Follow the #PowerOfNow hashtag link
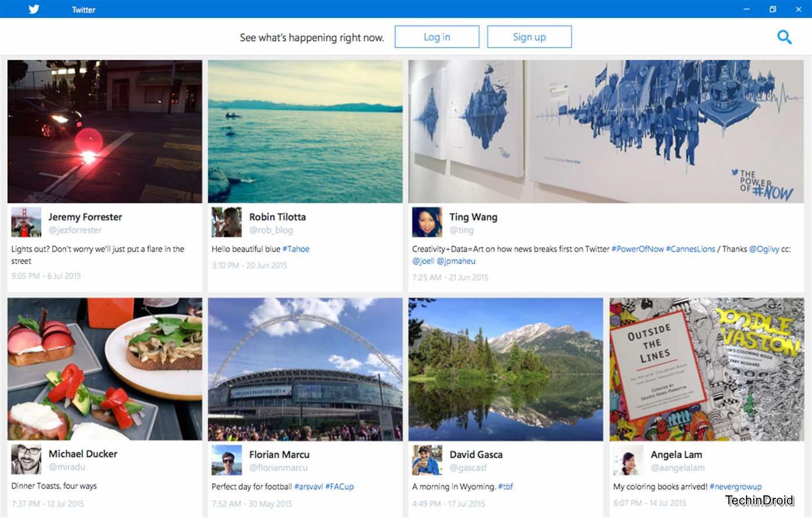Image resolution: width=812 pixels, height=518 pixels. point(637,249)
